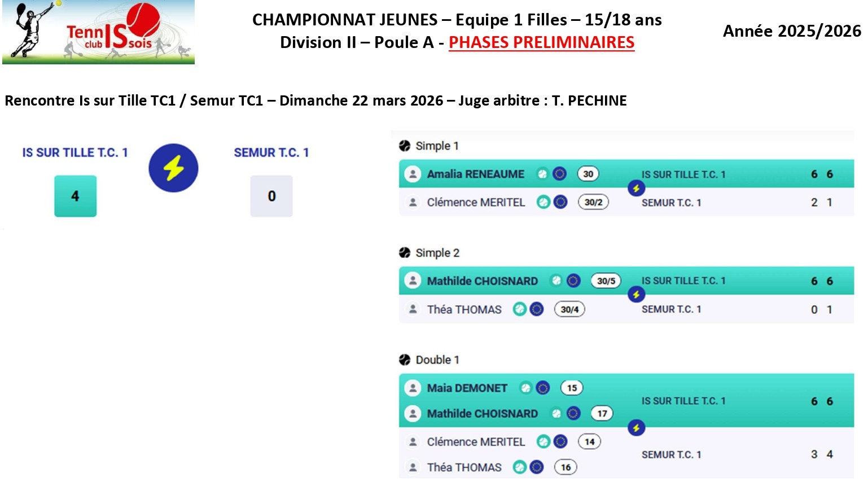Click the blue circle icon next to Amalia RENEAUME

click(559, 174)
